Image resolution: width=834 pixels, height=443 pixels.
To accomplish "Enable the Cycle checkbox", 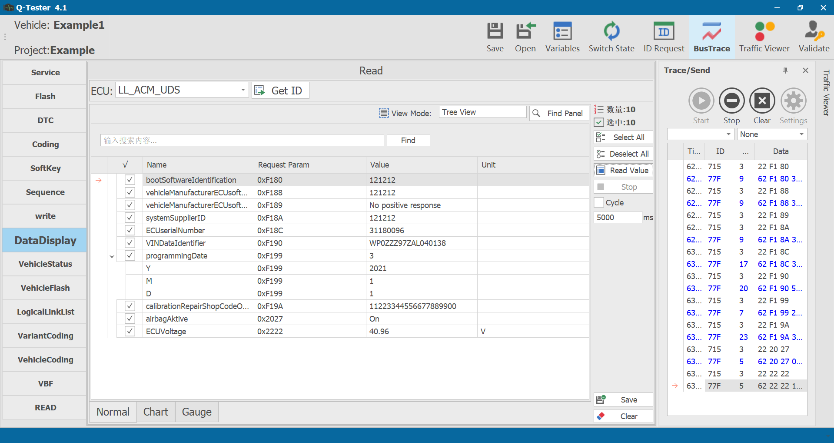I will (599, 202).
